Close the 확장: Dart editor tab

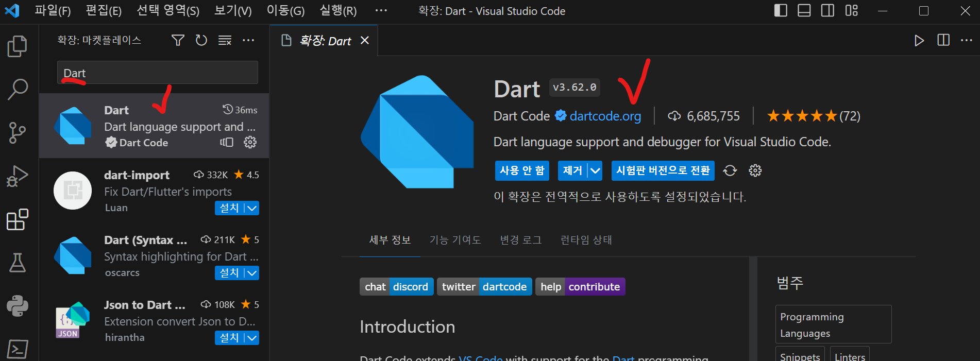[365, 40]
